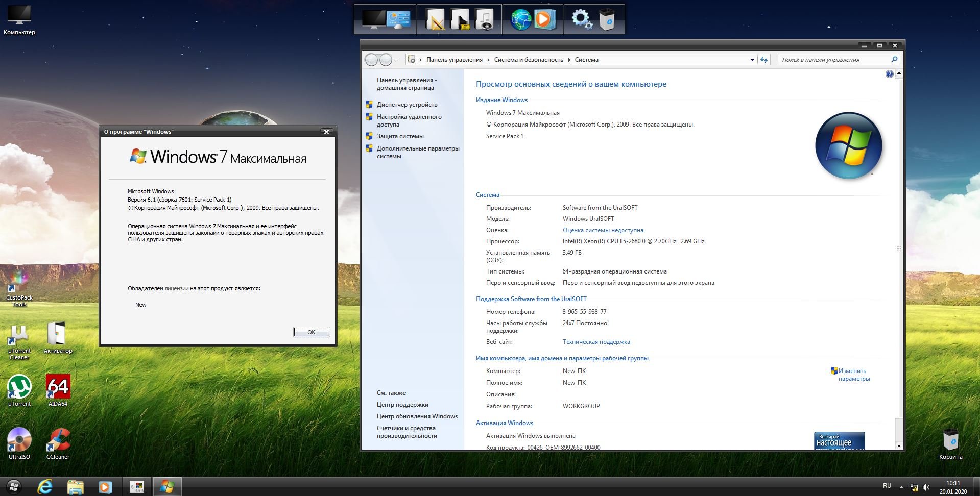Show hidden tray icons arrow
980x496 pixels.
901,487
